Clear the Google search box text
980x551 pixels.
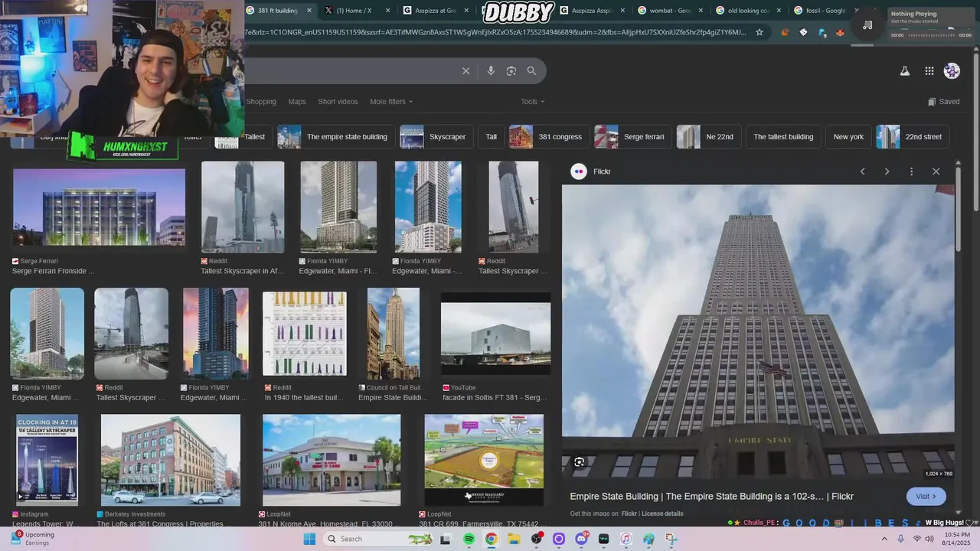[x=465, y=71]
